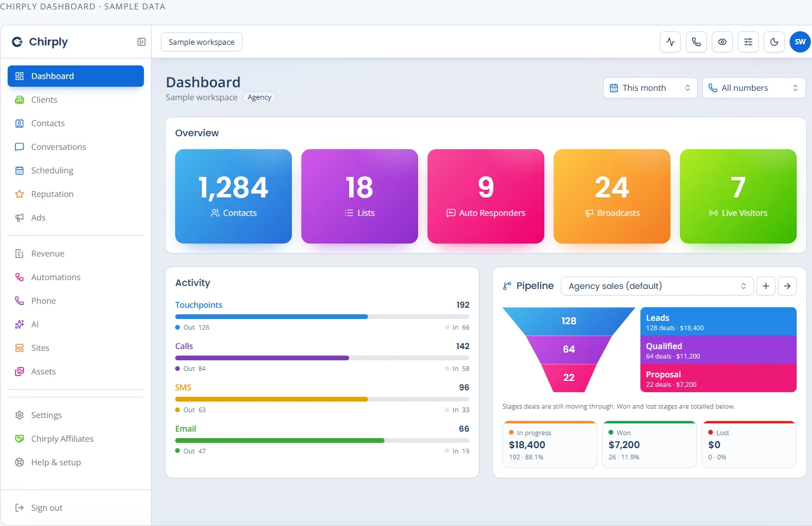Open Scheduling in sidebar
The height and width of the screenshot is (526, 812).
coord(75,170)
